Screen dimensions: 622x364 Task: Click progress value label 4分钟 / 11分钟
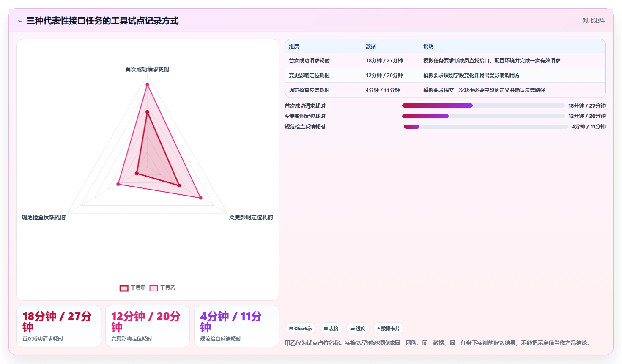[x=589, y=127]
